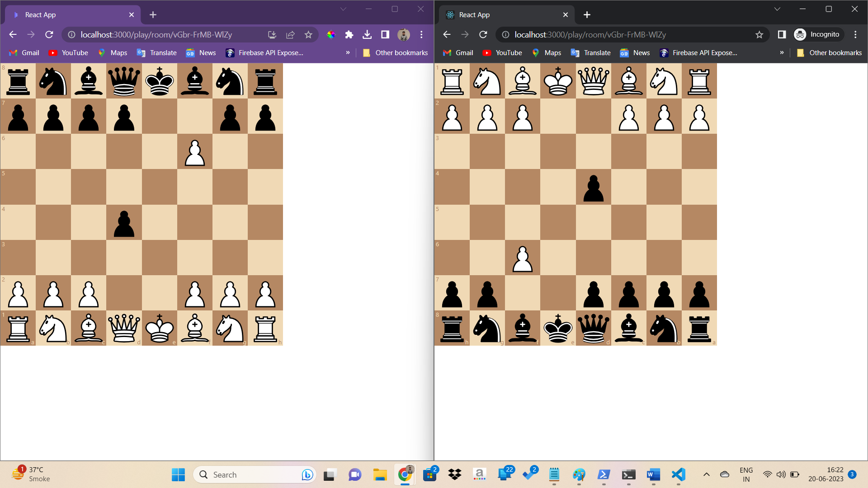Image resolution: width=868 pixels, height=488 pixels.
Task: Click the left window address bar URL
Action: click(x=156, y=34)
